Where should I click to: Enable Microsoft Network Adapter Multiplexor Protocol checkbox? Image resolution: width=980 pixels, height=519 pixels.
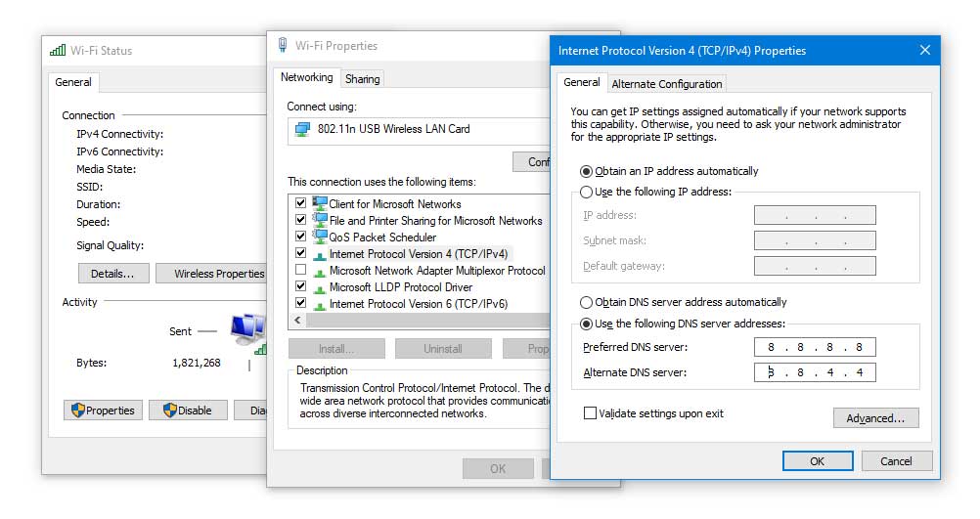point(300,270)
